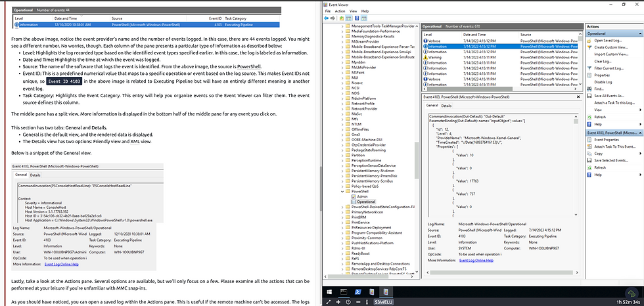Viewport: 644px width, 306px height.
Task: Click Create Custom View action
Action: tap(611, 47)
